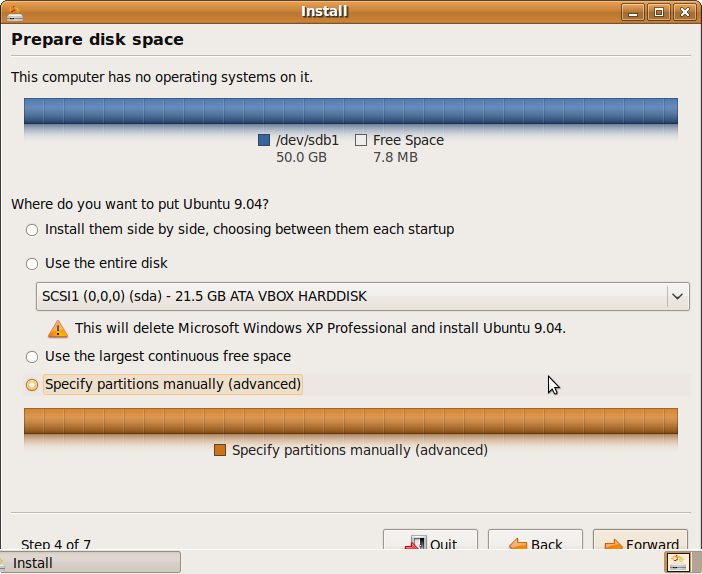The image size is (702, 574).
Task: Click the SCSI1 sda VBOX HARDDISK combo box
Action: coord(363,296)
